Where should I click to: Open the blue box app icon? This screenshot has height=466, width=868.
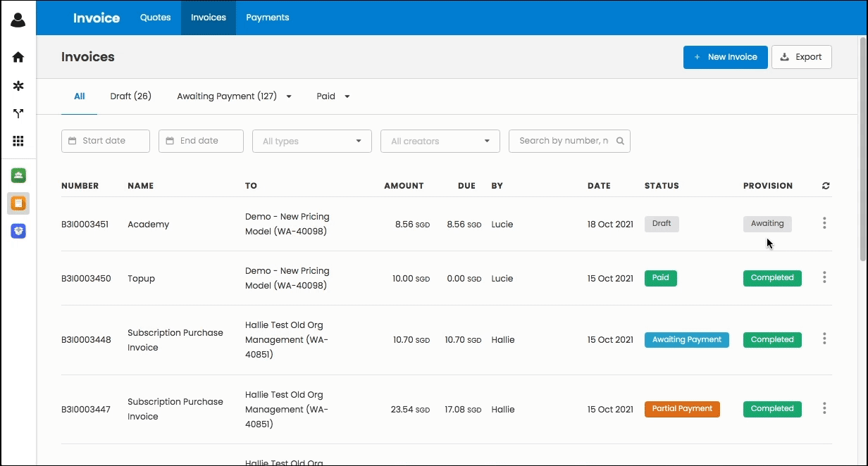pos(18,231)
